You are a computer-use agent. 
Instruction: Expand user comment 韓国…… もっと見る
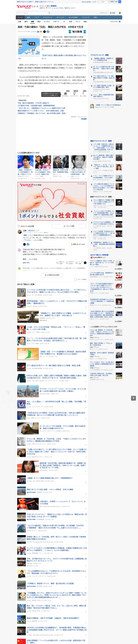pyautogui.click(x=33, y=259)
